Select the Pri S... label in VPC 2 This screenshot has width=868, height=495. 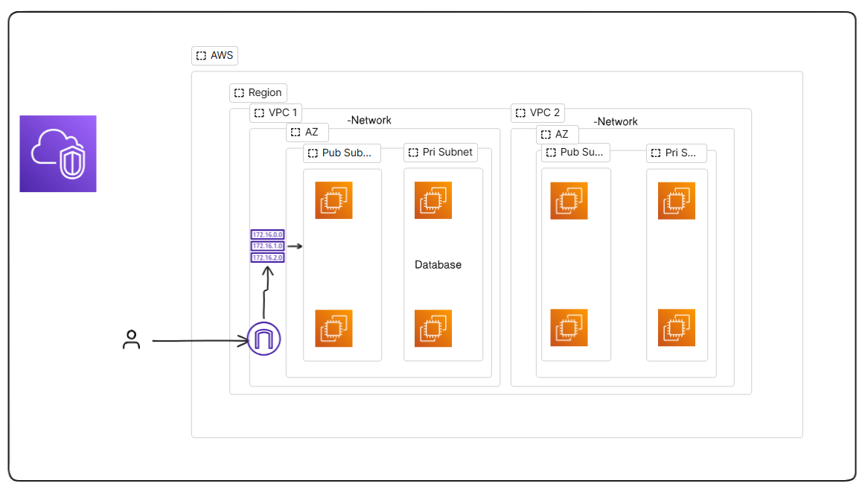(677, 153)
